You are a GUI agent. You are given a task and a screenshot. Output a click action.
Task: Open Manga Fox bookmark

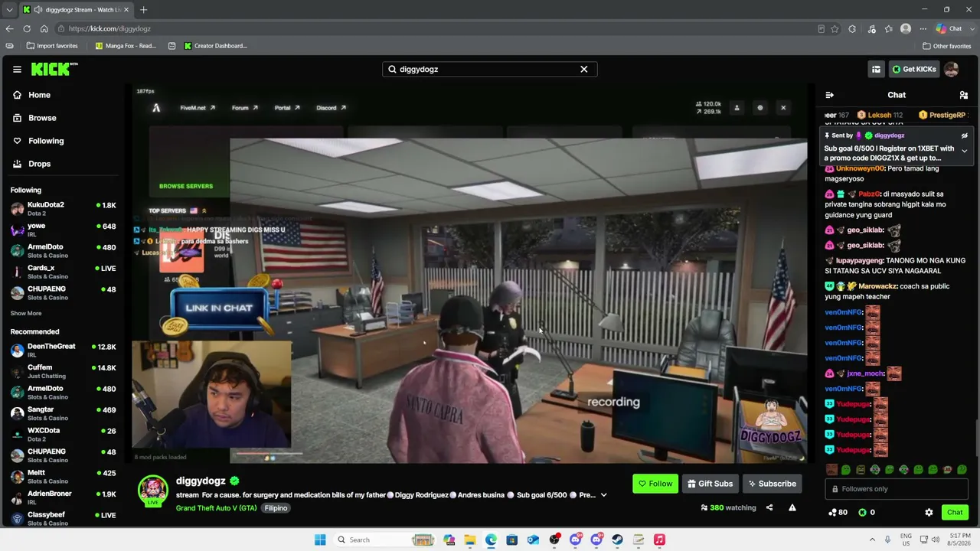126,46
